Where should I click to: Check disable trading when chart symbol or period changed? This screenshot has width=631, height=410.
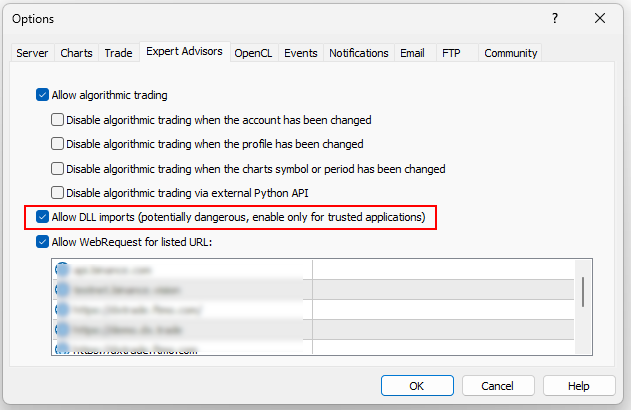(58, 169)
